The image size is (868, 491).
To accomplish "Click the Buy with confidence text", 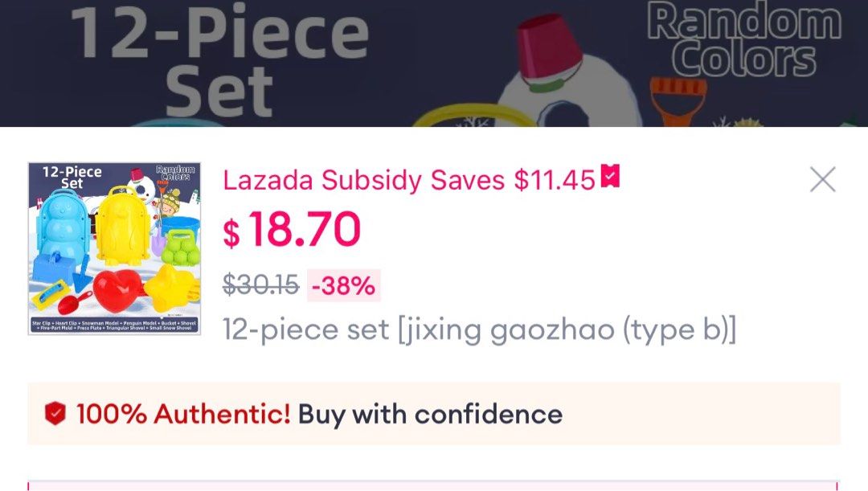I will point(430,414).
